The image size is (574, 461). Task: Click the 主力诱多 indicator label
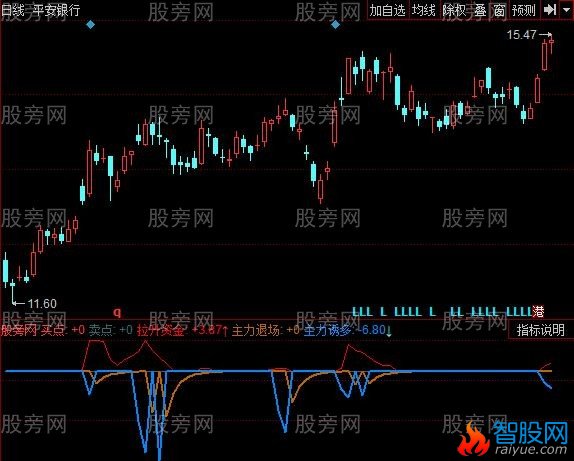327,330
